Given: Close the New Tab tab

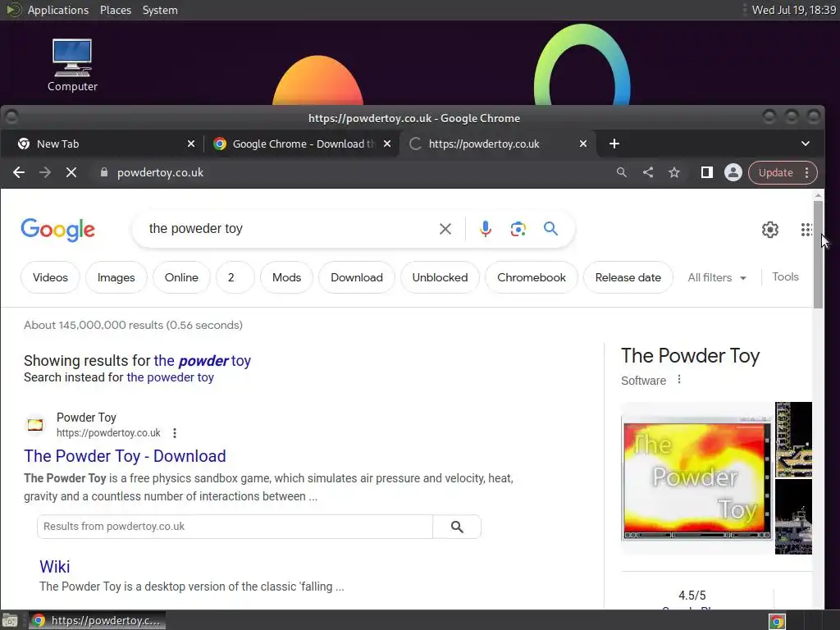Looking at the screenshot, I should click(x=191, y=144).
